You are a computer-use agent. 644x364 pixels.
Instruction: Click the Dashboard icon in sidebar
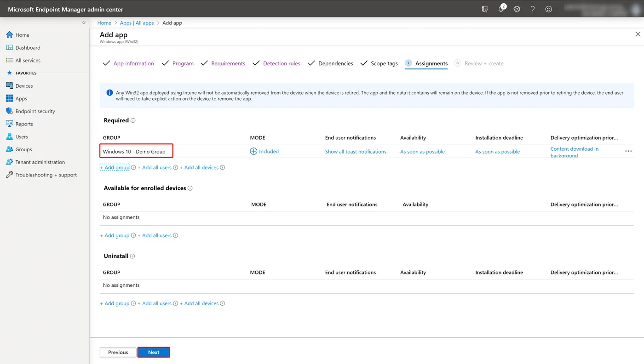point(10,47)
